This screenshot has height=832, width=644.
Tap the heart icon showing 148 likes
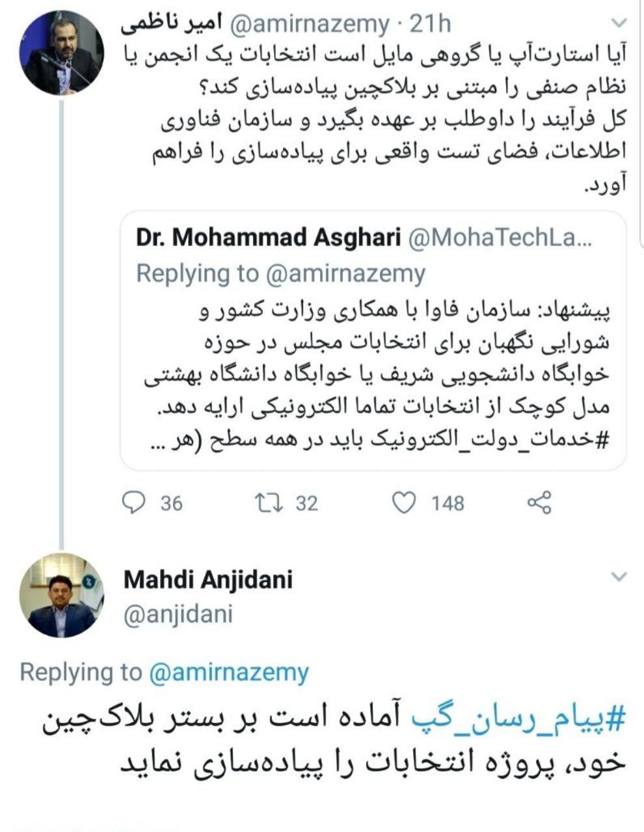406,501
